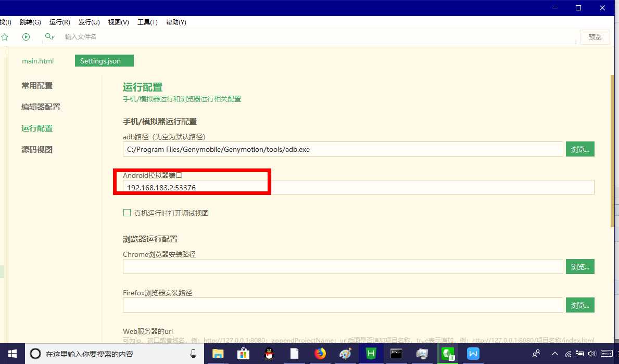Open the 帮助(Y) menu
Screen dimensions: 619x364
[x=176, y=22]
